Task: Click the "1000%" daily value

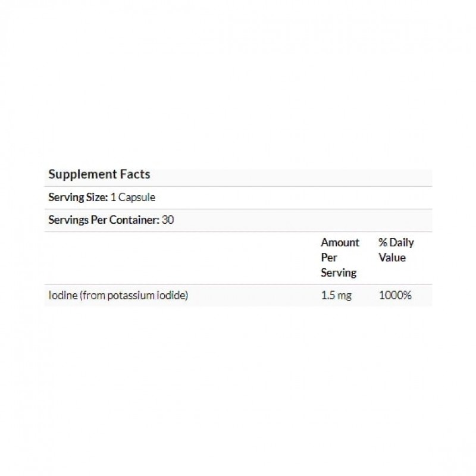Action: click(x=395, y=295)
